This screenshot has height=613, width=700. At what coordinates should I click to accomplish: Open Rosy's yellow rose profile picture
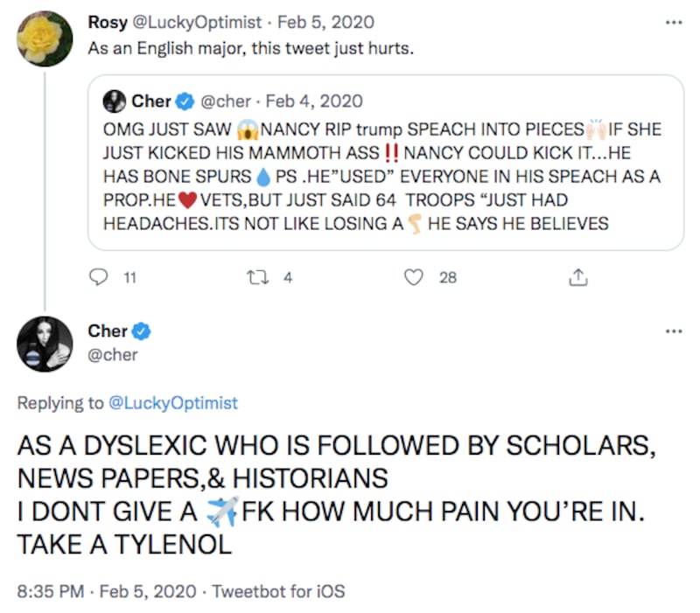click(45, 38)
